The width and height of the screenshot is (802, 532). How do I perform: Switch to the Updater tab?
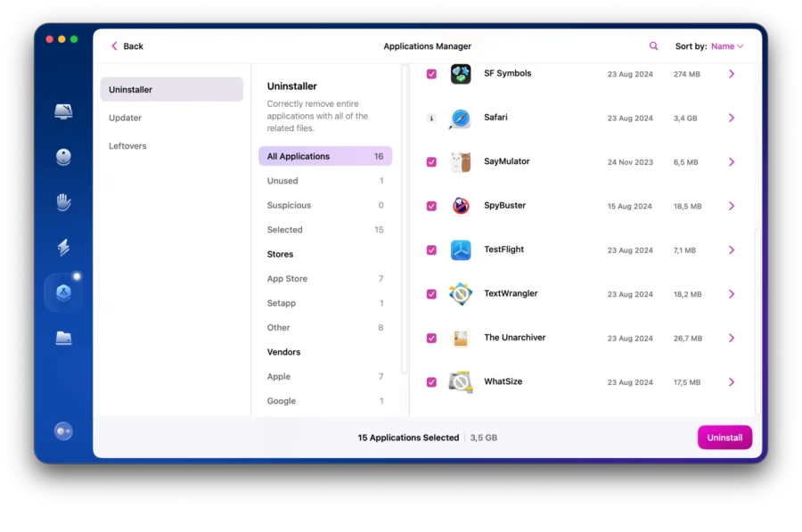171,118
